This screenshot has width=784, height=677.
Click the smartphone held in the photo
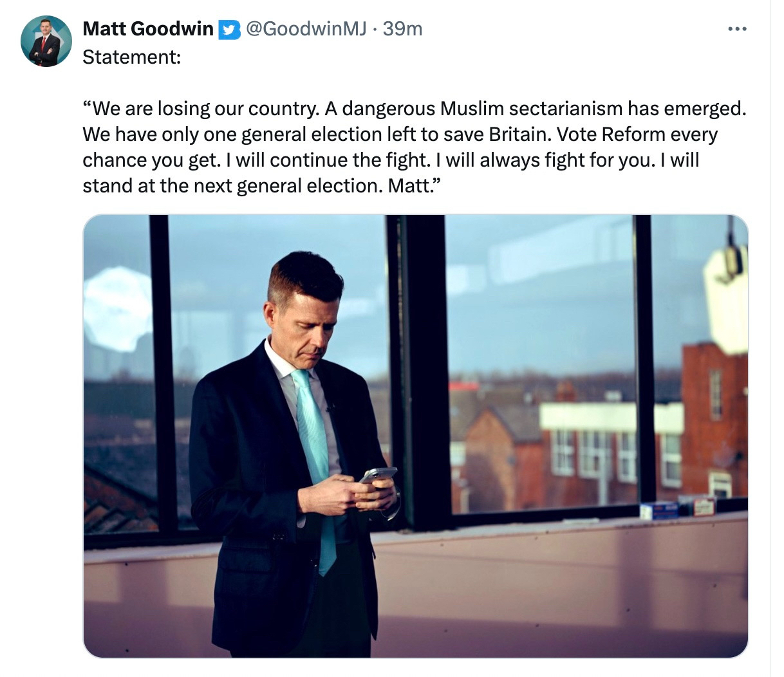click(x=378, y=475)
